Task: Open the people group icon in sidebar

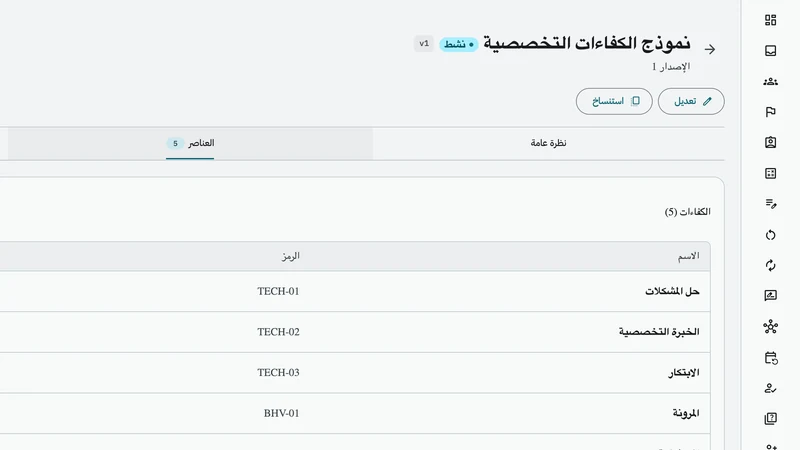Action: [770, 81]
